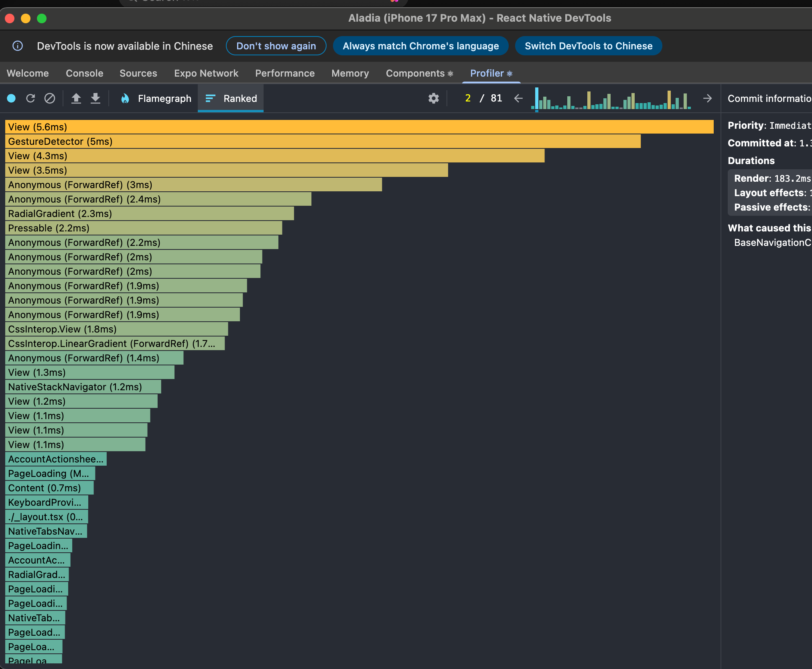Select the selected blue commit bar
Viewport: 812px width, 669px height.
click(537, 98)
